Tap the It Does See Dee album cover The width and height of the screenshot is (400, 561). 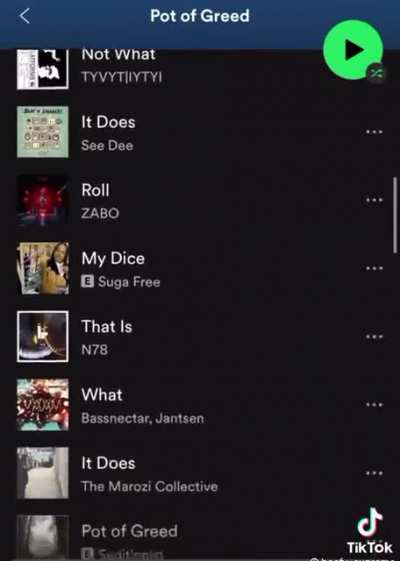tap(43, 132)
